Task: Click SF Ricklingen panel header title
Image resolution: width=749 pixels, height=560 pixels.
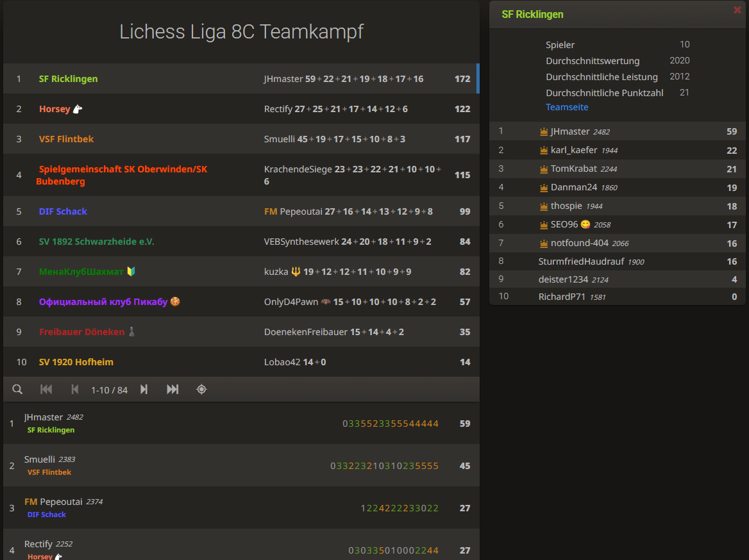Action: click(x=533, y=14)
